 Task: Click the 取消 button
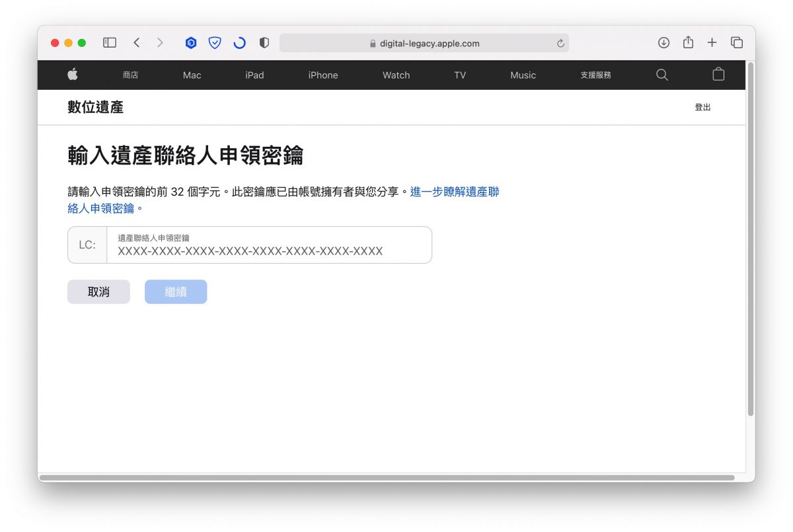[98, 291]
